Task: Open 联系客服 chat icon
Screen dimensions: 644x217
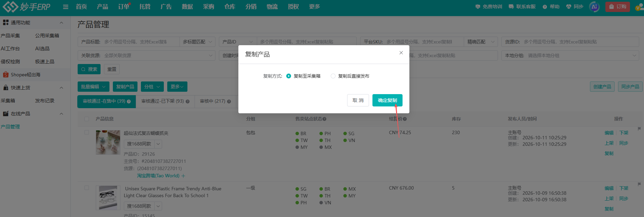Action: click(x=511, y=7)
